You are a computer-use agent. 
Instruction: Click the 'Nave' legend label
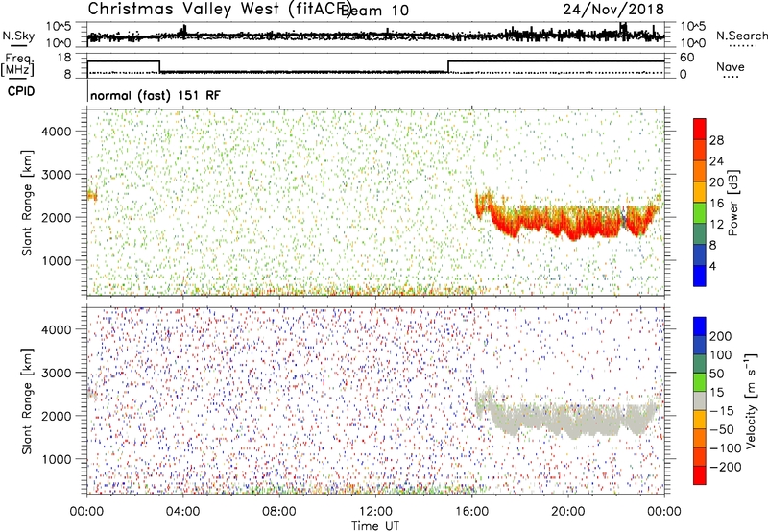point(731,66)
